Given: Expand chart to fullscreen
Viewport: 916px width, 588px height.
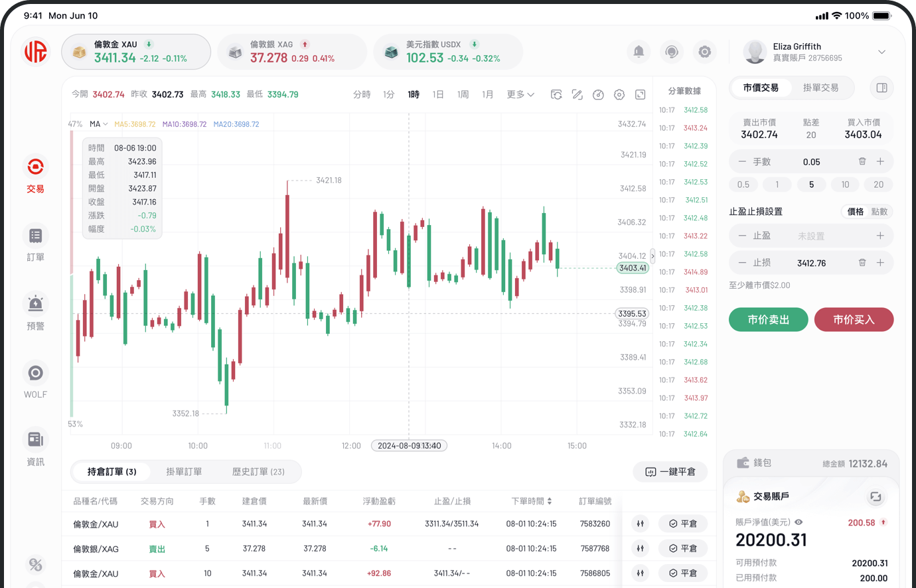Looking at the screenshot, I should pos(641,95).
